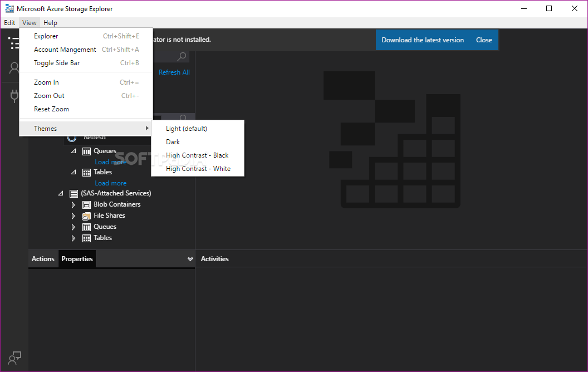Open Account Management person icon in sidebar
The height and width of the screenshot is (372, 588).
(14, 68)
